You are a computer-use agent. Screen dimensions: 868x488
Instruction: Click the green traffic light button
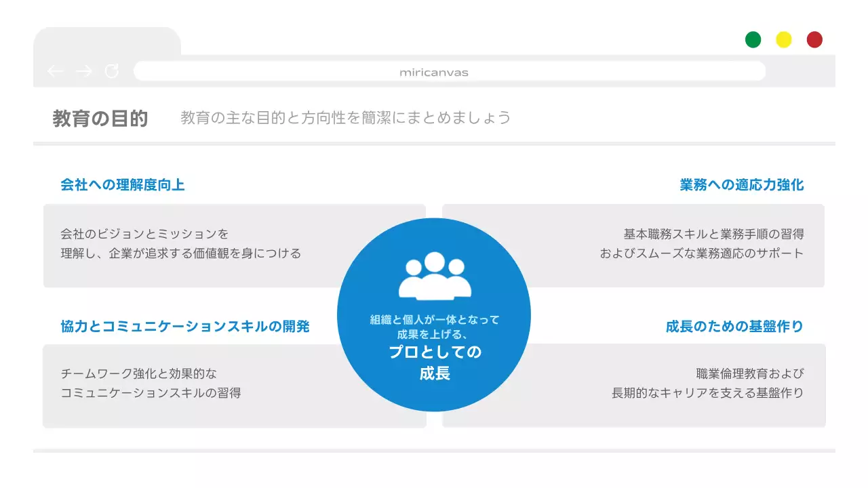[x=753, y=39]
